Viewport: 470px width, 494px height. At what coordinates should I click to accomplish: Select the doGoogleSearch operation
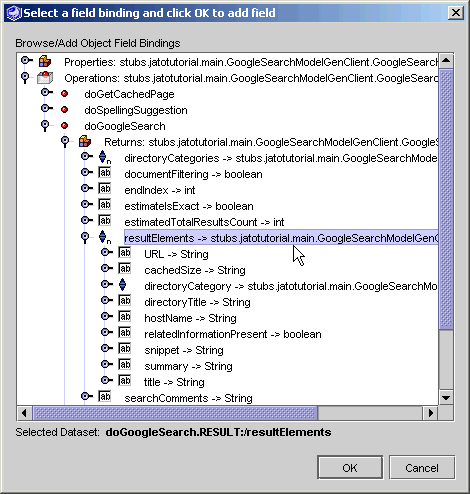pyautogui.click(x=125, y=126)
